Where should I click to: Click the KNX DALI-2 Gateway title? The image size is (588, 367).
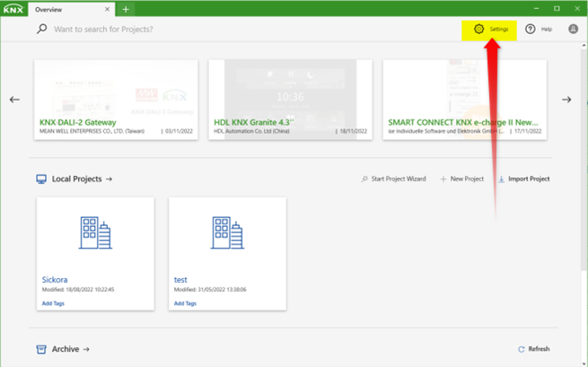point(77,123)
